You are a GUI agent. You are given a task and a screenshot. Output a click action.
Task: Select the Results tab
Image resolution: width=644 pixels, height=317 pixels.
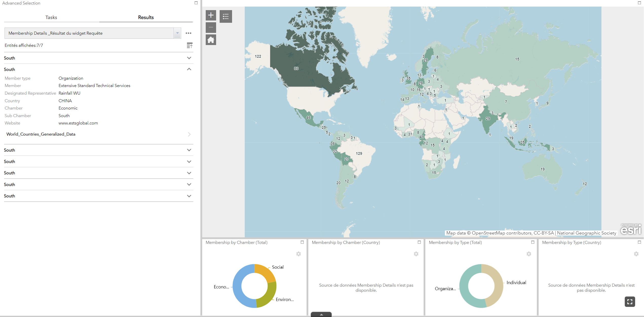[146, 17]
